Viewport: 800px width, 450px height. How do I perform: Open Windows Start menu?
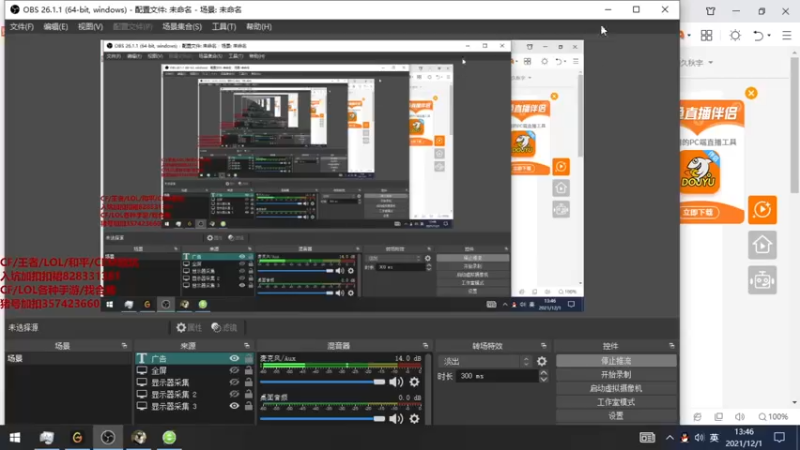click(x=15, y=438)
